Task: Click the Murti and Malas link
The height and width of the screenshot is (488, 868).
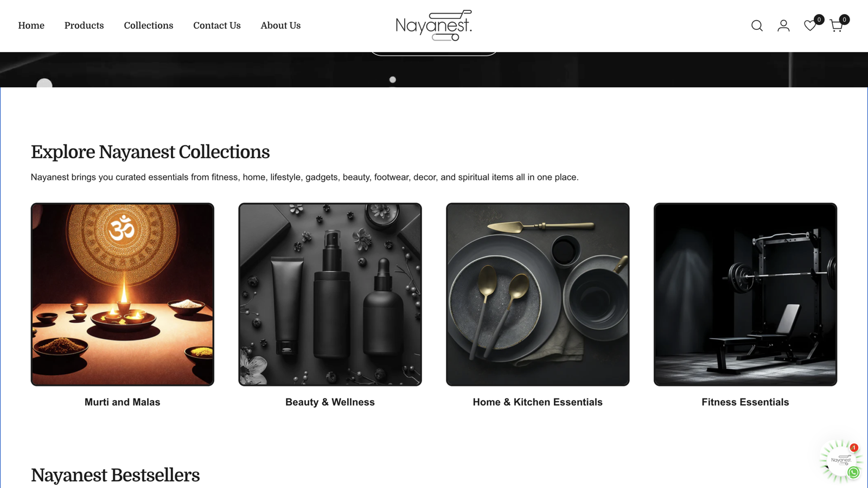Action: [x=123, y=402]
